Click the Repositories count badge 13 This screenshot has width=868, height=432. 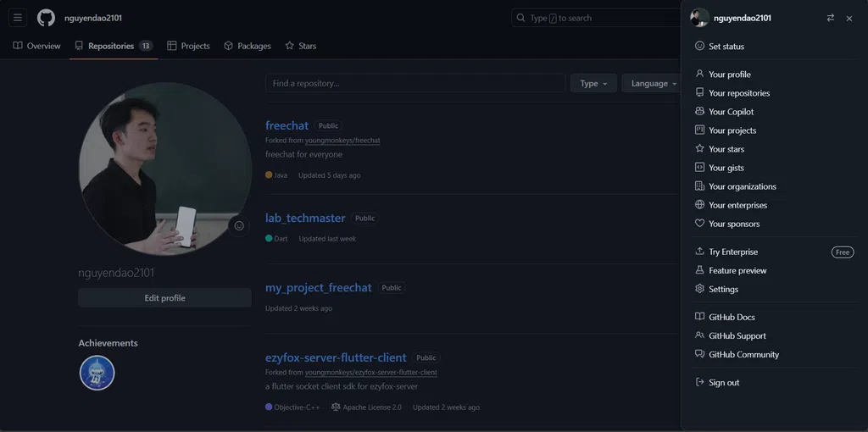[x=146, y=46]
